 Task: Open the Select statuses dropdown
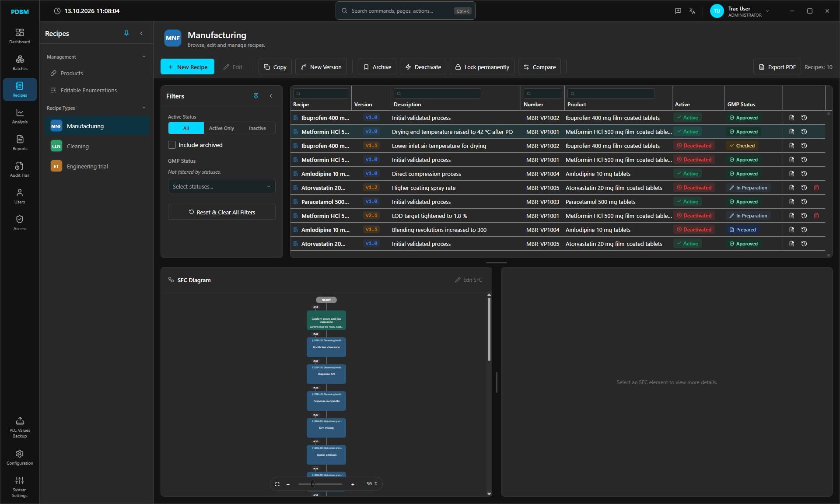221,186
